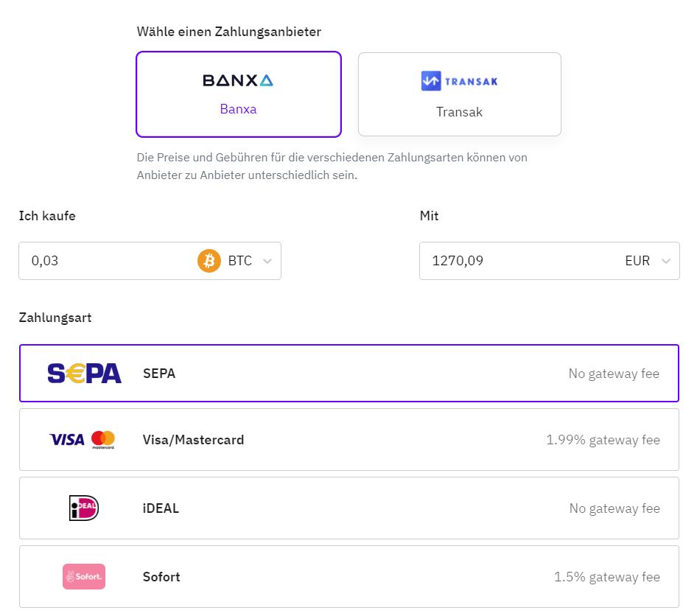Image resolution: width=697 pixels, height=616 pixels.
Task: Click the Banxa logo icon
Action: 238,80
